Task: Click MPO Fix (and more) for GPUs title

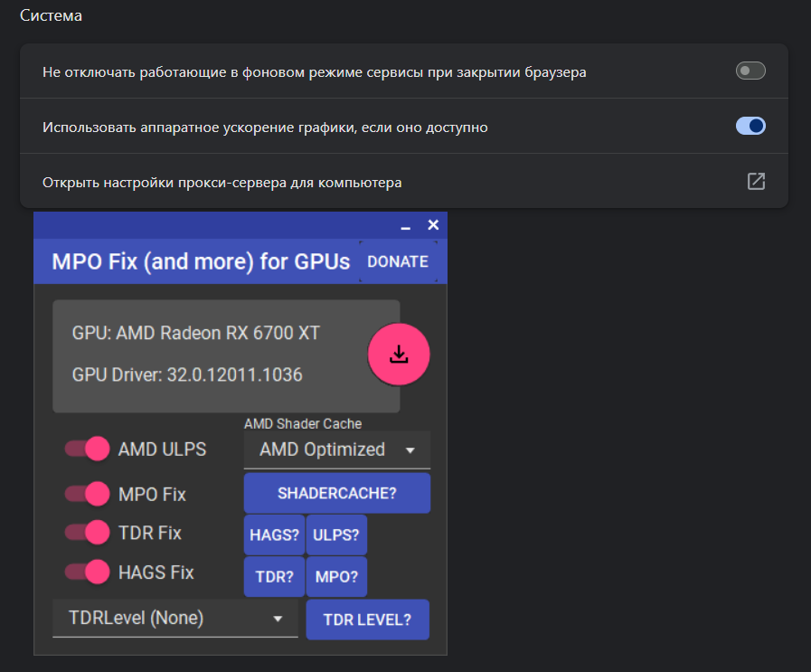Action: 201,261
